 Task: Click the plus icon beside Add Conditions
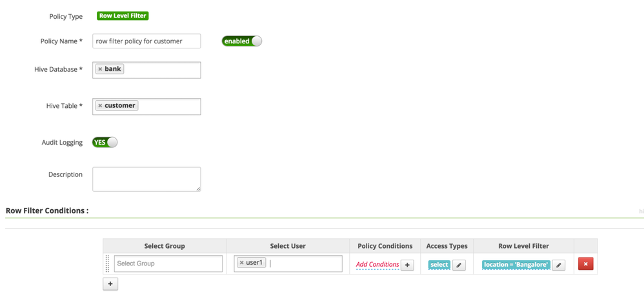pos(407,265)
